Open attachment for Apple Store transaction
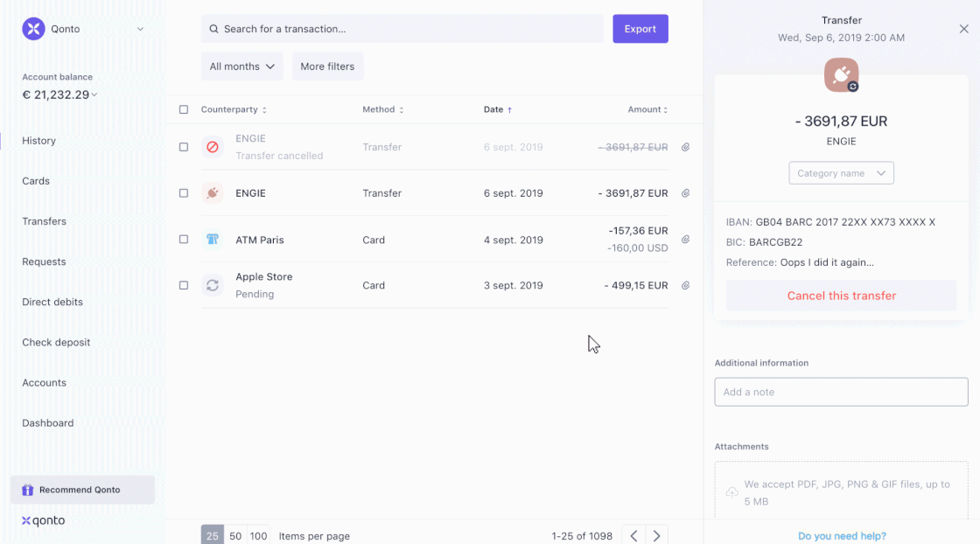The height and width of the screenshot is (544, 980). pos(686,285)
